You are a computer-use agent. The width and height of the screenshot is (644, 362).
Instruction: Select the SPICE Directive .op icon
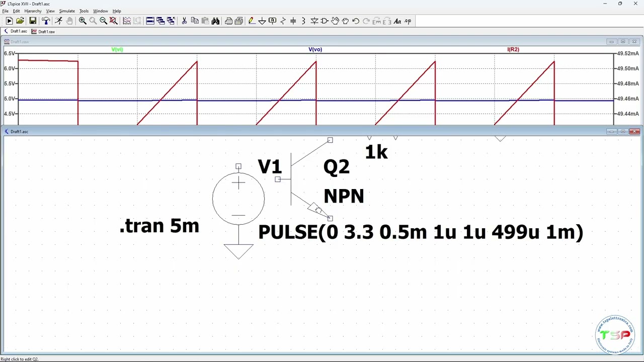pyautogui.click(x=408, y=21)
